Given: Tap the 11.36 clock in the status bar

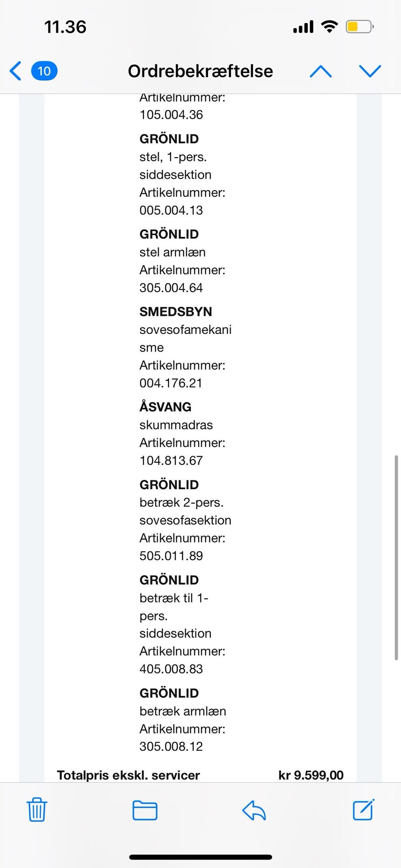Looking at the screenshot, I should coord(65,27).
